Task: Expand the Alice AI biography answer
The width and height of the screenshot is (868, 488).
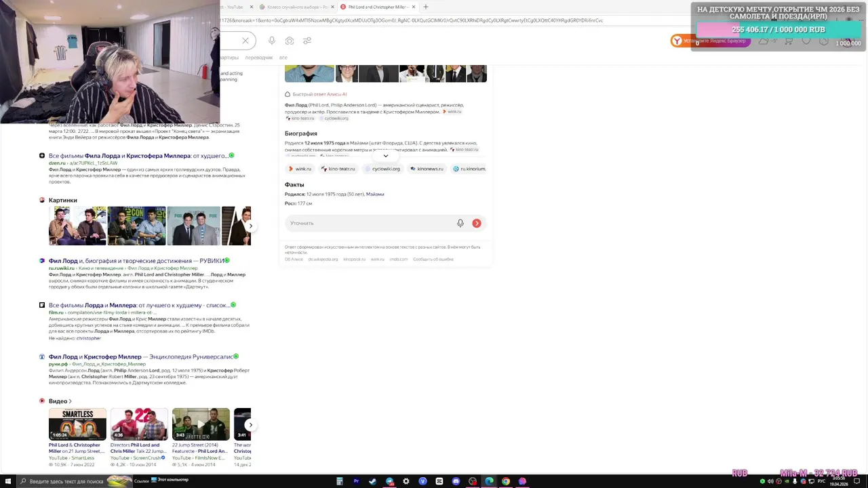Action: pyautogui.click(x=385, y=156)
